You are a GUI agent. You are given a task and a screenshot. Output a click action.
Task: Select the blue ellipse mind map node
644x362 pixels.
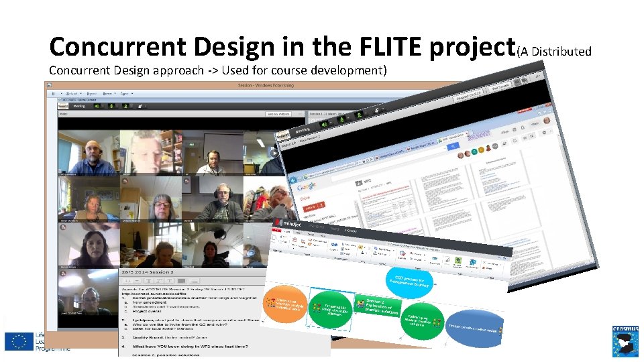[x=474, y=329]
